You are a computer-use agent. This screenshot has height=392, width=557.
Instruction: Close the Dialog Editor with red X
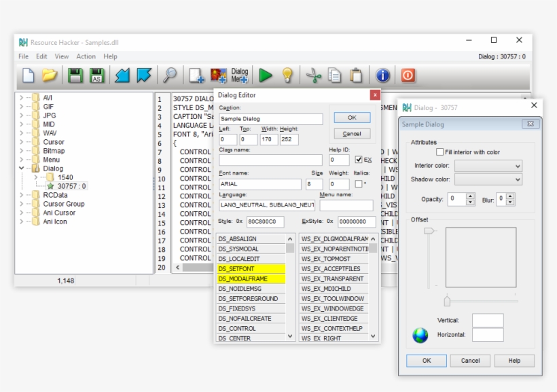pos(375,95)
